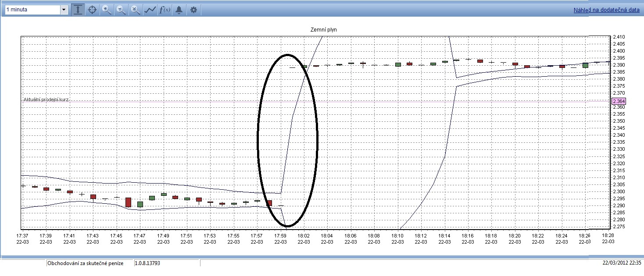The width and height of the screenshot is (644, 276).
Task: Click the 2.364 current price tag
Action: [x=619, y=101]
